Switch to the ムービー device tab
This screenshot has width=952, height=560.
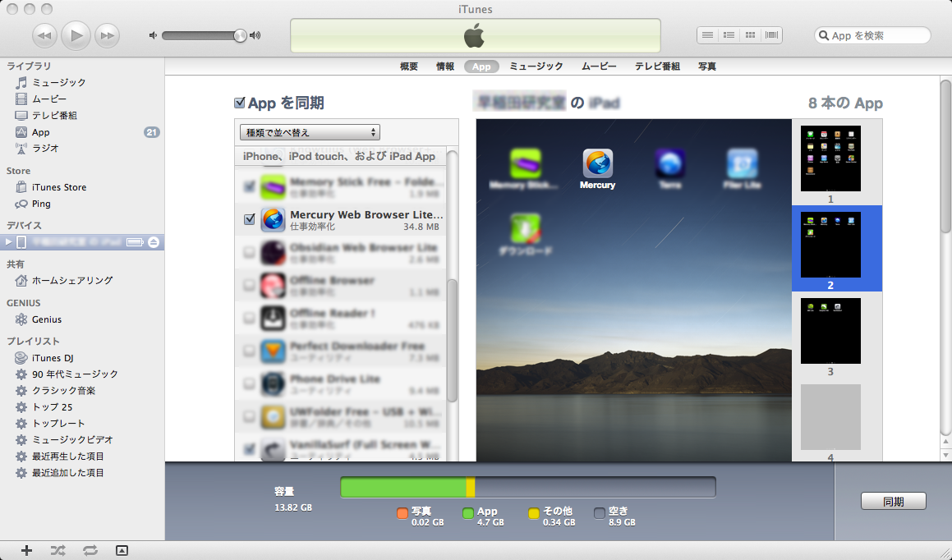[600, 67]
